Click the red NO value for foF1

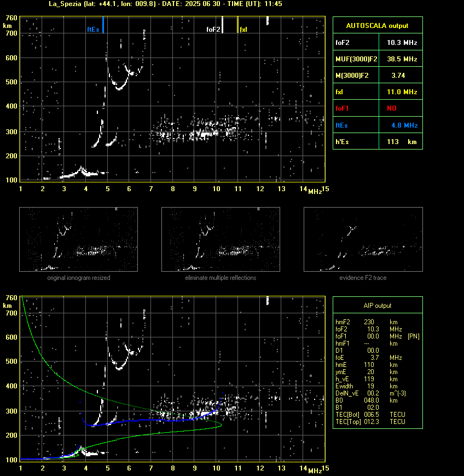pyautogui.click(x=392, y=108)
